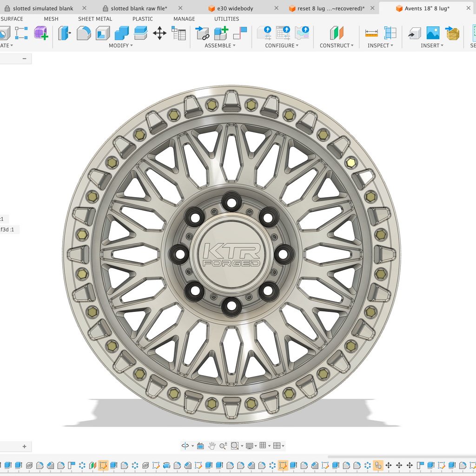Open the Display Settings dropdown arrow
This screenshot has height=476, width=476.
click(x=256, y=446)
